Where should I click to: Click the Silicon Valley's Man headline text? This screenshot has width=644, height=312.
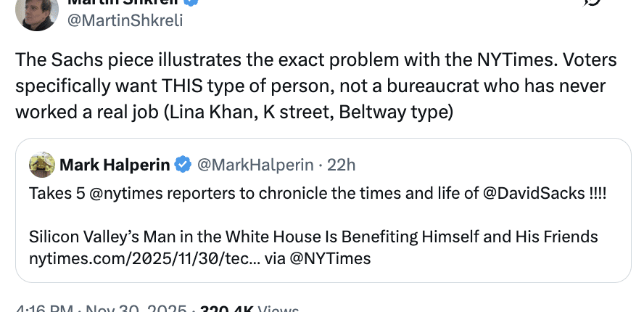pyautogui.click(x=312, y=237)
